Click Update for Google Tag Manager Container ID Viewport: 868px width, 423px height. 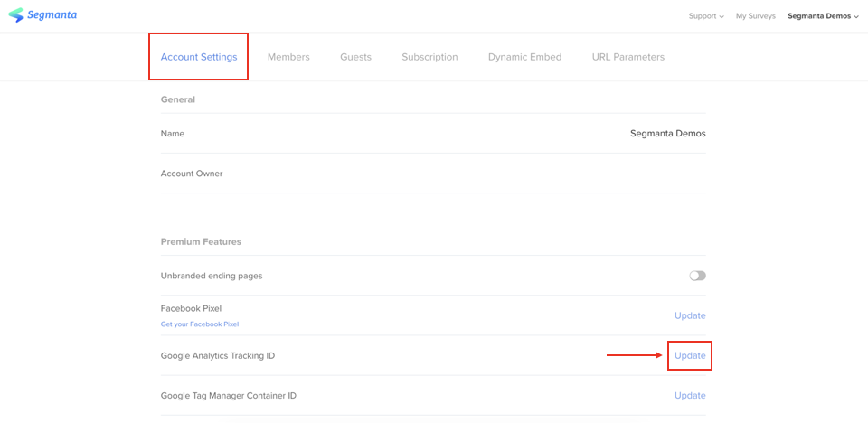click(x=690, y=395)
